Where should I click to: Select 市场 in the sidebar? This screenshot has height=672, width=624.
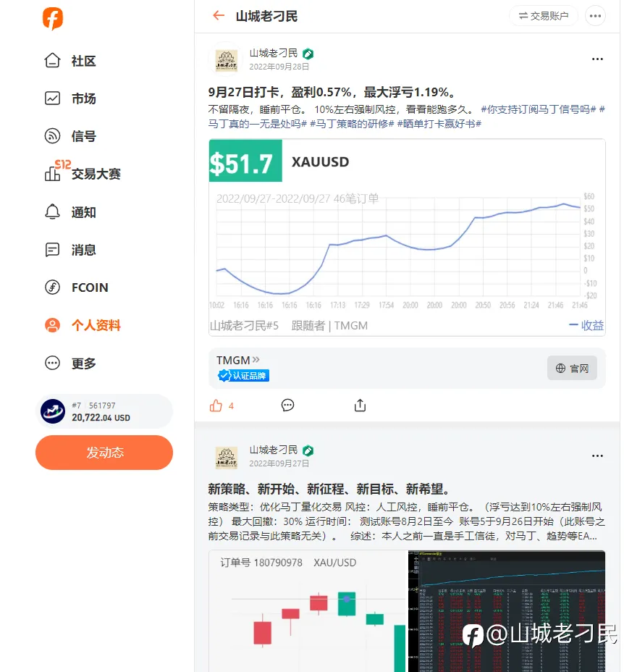click(x=70, y=98)
